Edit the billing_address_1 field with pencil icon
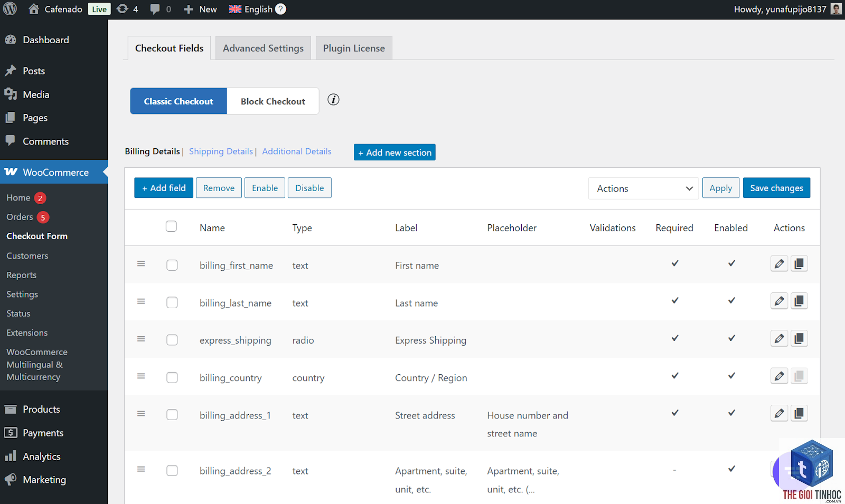Image resolution: width=845 pixels, height=504 pixels. click(779, 413)
